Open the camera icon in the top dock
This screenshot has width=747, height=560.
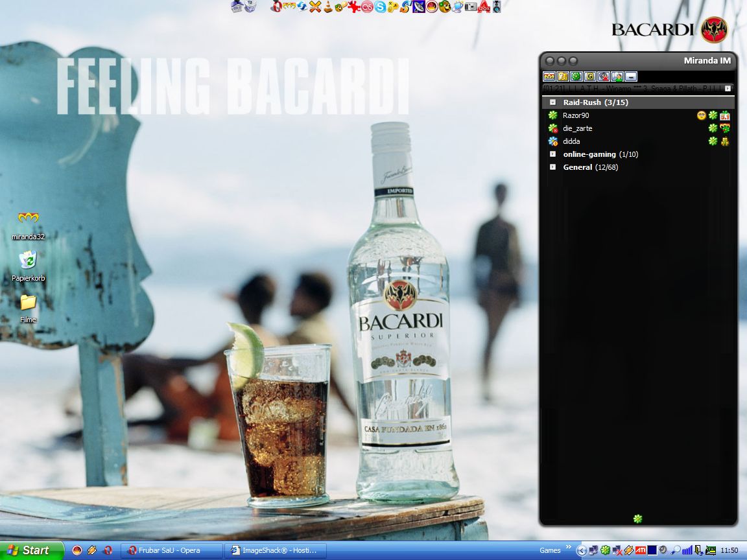471,6
